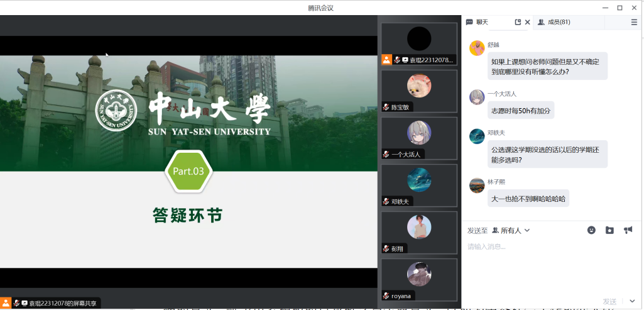Click the send file folder icon
Image resolution: width=644 pixels, height=310 pixels.
[609, 230]
